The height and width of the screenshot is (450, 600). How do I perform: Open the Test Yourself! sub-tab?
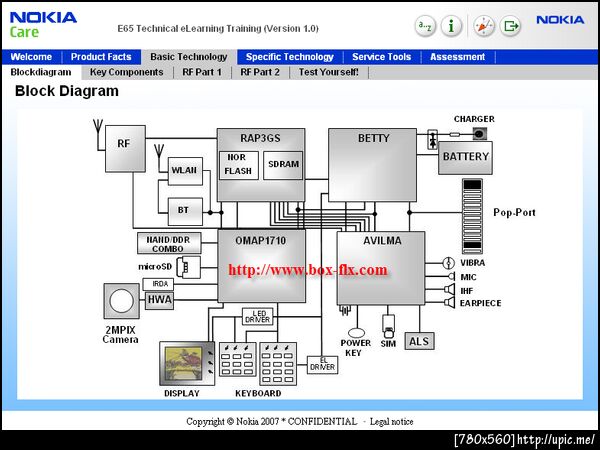[329, 72]
